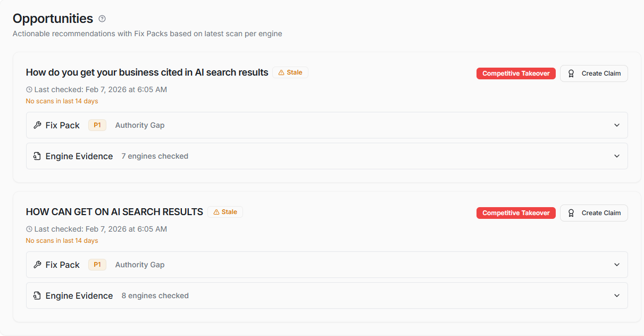Expand Engine Evidence with 8 engines checked

pyautogui.click(x=617, y=296)
